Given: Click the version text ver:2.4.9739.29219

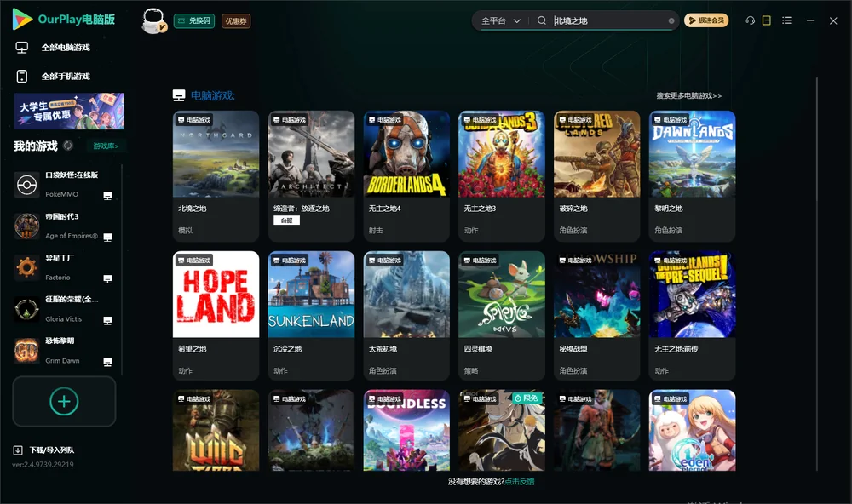Looking at the screenshot, I should coord(43,464).
